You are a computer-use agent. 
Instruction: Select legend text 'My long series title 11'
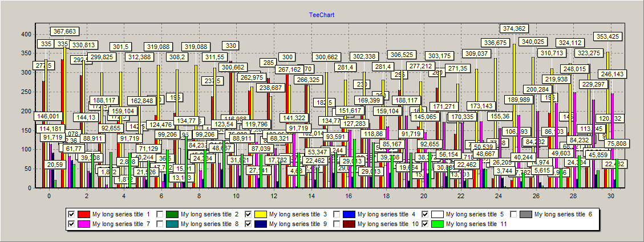pyautogui.click(x=476, y=224)
